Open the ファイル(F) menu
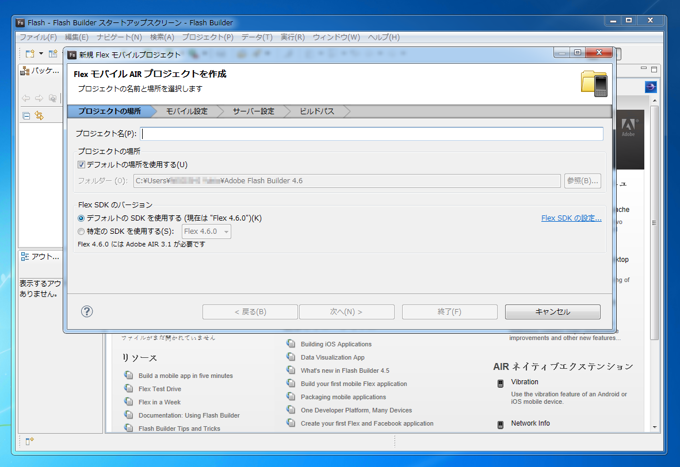 tap(38, 37)
